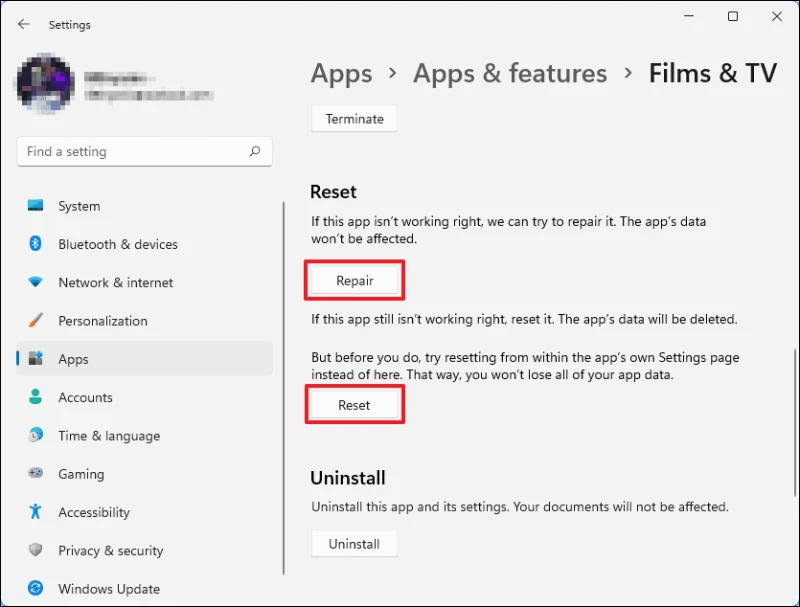800x607 pixels.
Task: Click the Bluetooth & devices icon
Action: pos(36,244)
